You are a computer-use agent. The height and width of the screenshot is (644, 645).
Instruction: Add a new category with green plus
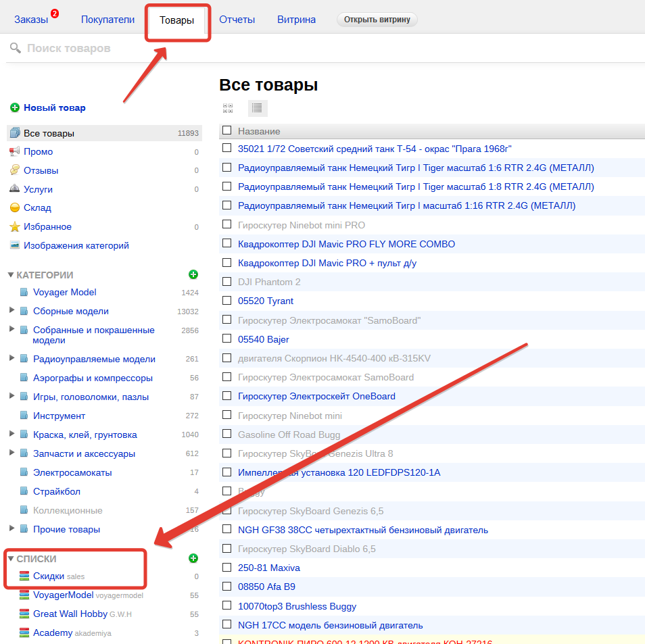coord(193,274)
